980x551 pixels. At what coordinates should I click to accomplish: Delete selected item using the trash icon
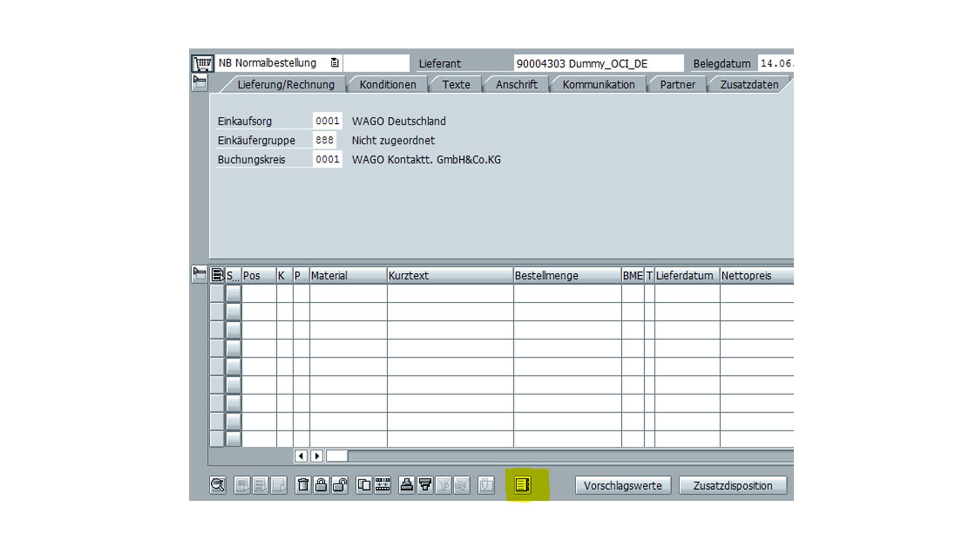(303, 485)
